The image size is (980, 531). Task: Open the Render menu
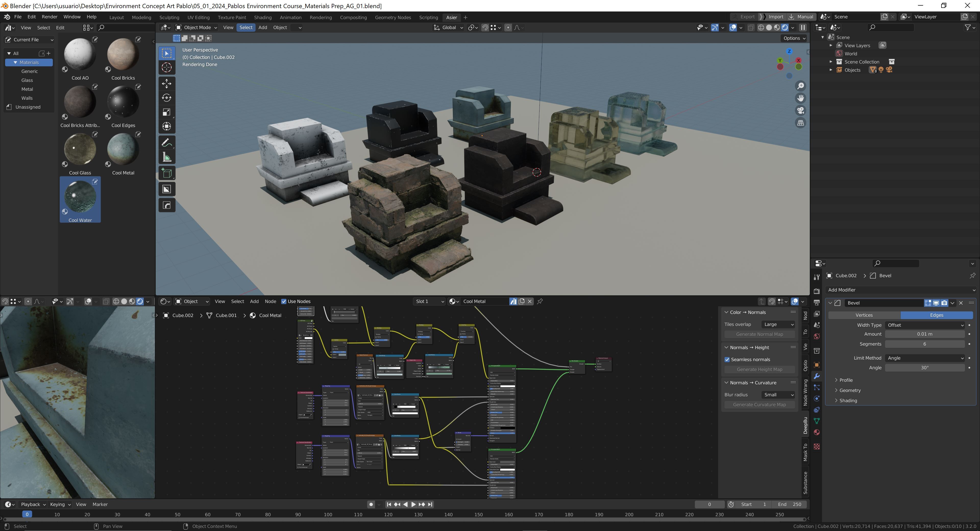click(x=50, y=17)
